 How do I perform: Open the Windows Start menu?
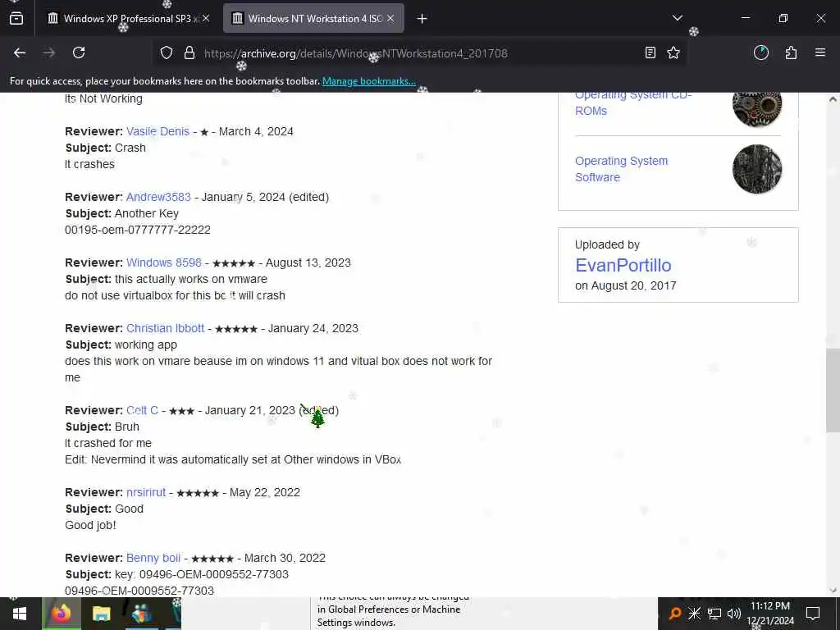[20, 614]
